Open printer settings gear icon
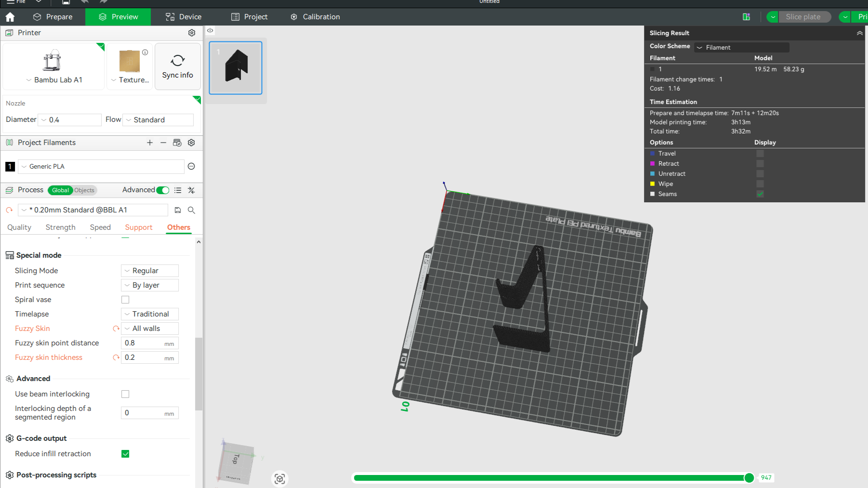868x488 pixels. pyautogui.click(x=192, y=33)
